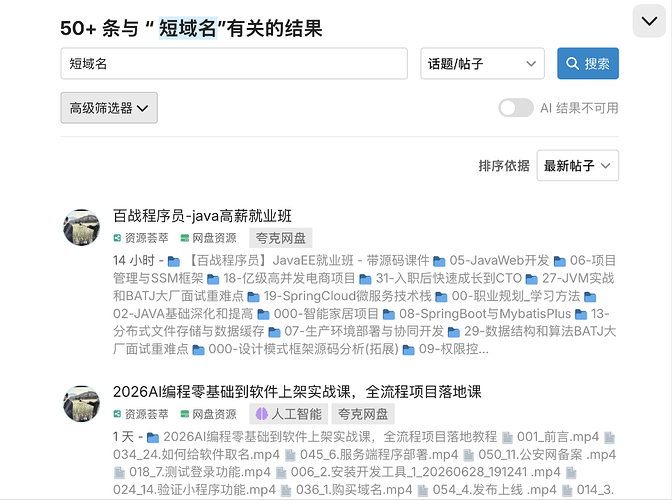Select the 夸克网盘 tag on second result
The height and width of the screenshot is (500, 672).
click(363, 414)
